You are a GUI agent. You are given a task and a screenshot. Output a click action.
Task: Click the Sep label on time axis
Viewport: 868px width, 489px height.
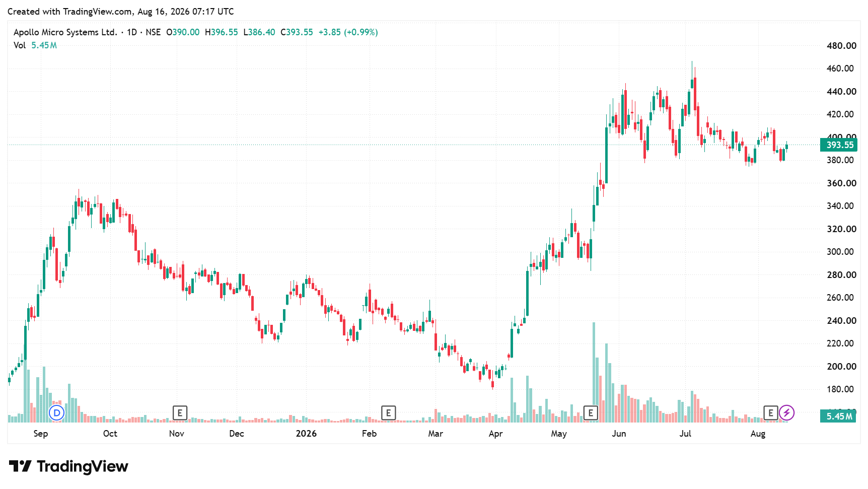pyautogui.click(x=41, y=434)
